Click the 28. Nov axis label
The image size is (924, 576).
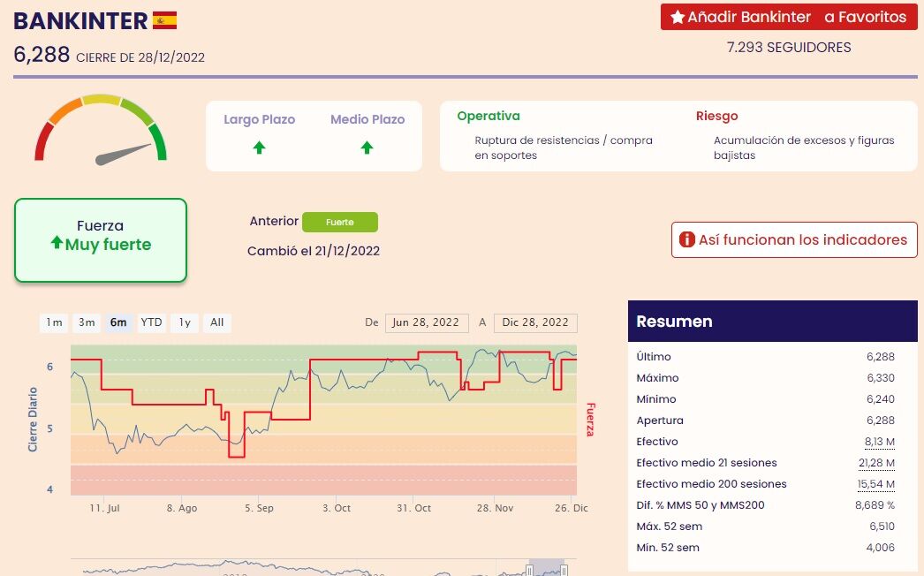495,508
